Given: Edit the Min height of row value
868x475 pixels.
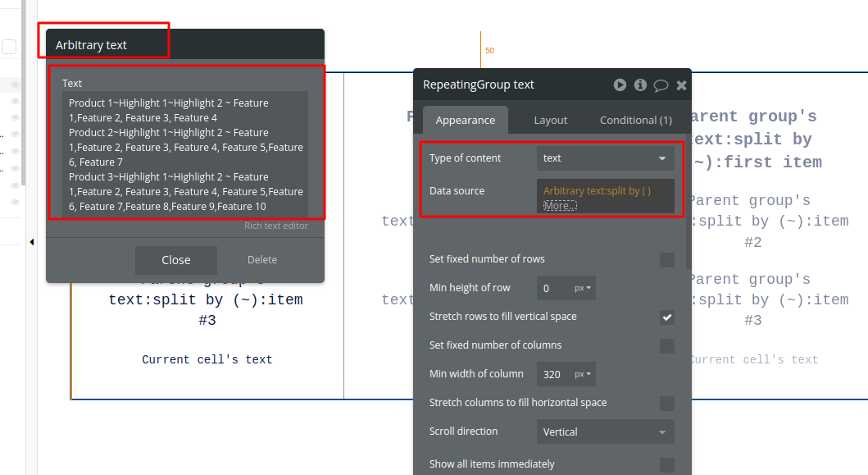Looking at the screenshot, I should tap(552, 288).
